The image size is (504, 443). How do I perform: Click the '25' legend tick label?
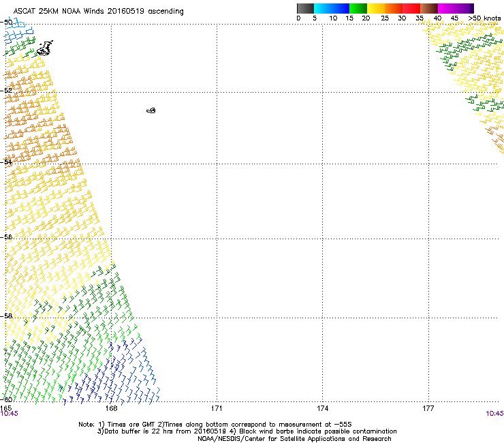[385, 18]
